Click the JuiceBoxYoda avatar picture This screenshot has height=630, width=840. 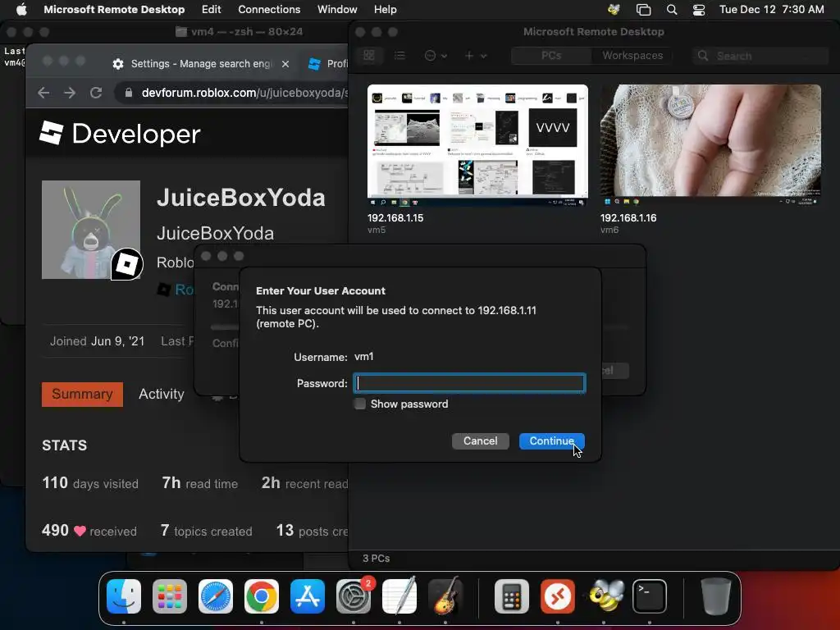(91, 230)
